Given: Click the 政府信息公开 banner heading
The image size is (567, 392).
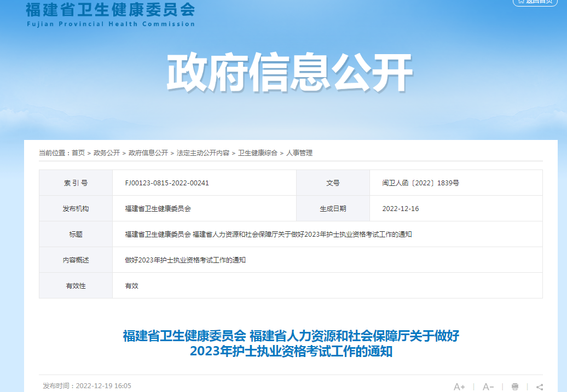Looking at the screenshot, I should (x=290, y=72).
